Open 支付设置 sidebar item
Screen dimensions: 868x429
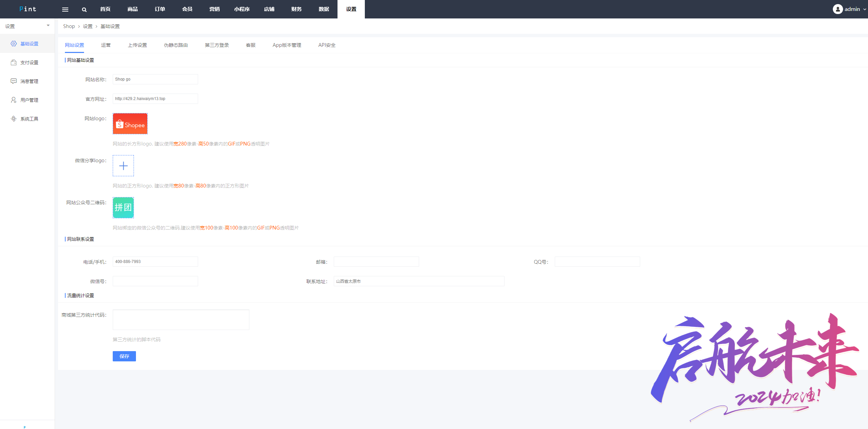27,63
